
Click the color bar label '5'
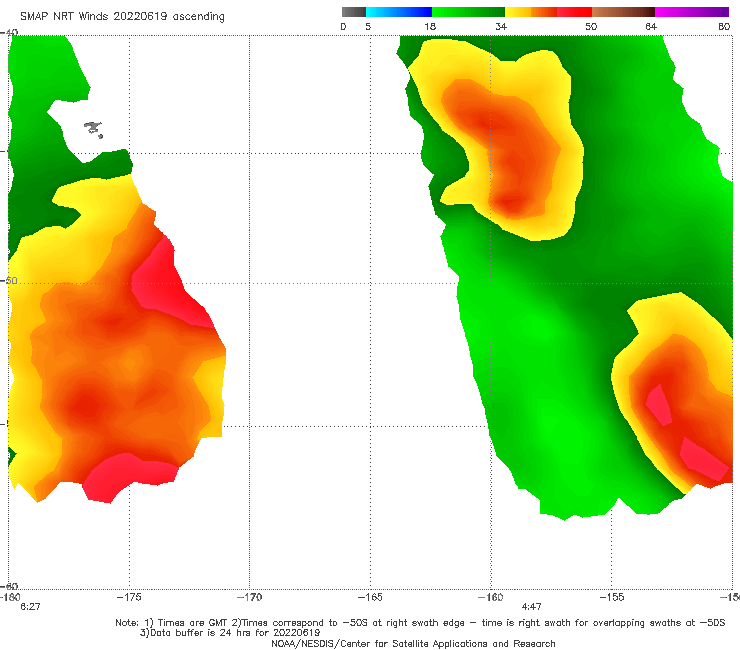(x=368, y=26)
